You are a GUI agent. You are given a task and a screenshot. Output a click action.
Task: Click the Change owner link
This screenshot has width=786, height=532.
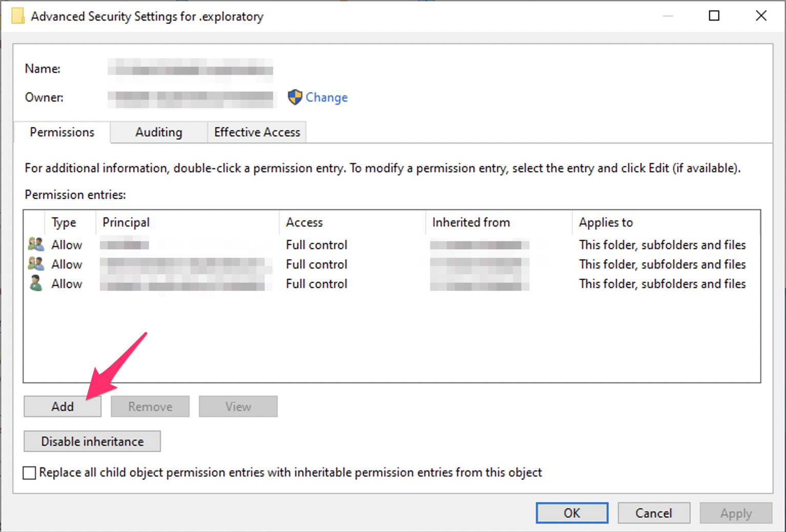(326, 97)
